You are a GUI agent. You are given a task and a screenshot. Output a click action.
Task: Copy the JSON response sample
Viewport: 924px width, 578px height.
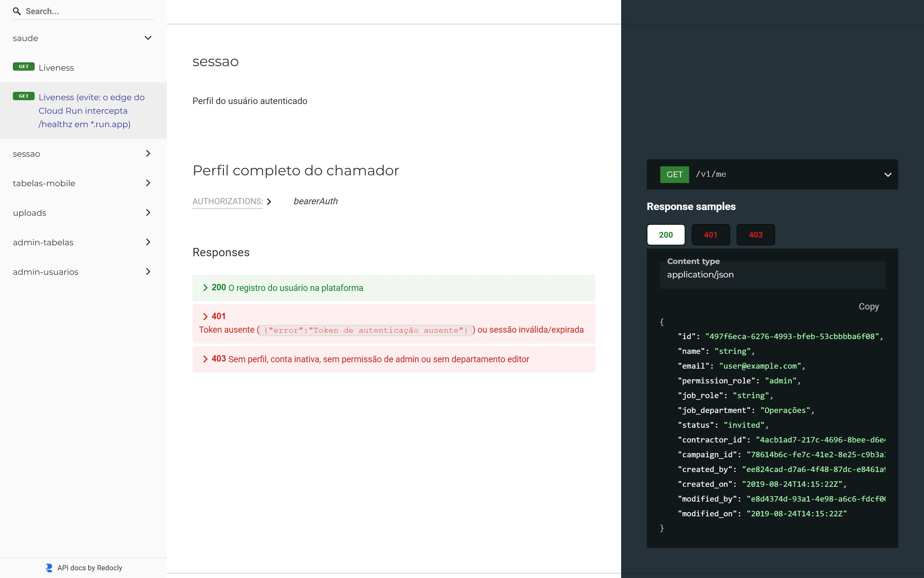coord(868,307)
